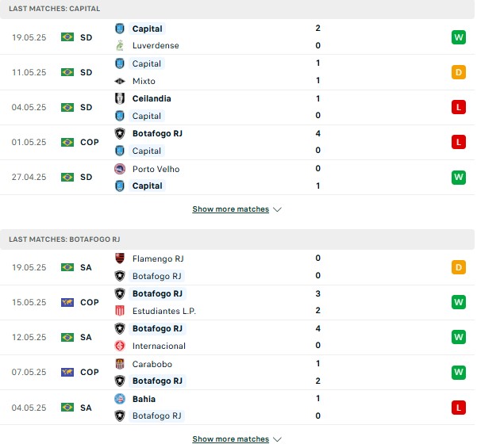
Task: Open the Capital vs Luverdense W result badge
Action: [459, 37]
